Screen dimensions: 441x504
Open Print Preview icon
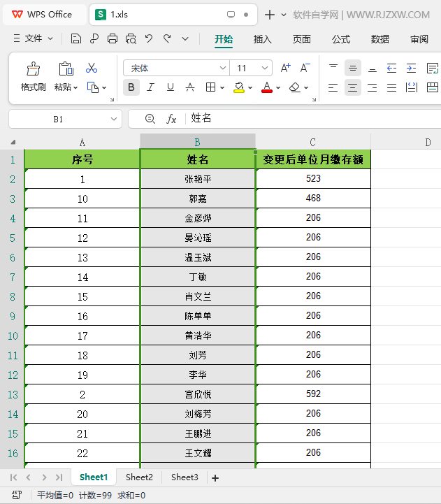[131, 39]
